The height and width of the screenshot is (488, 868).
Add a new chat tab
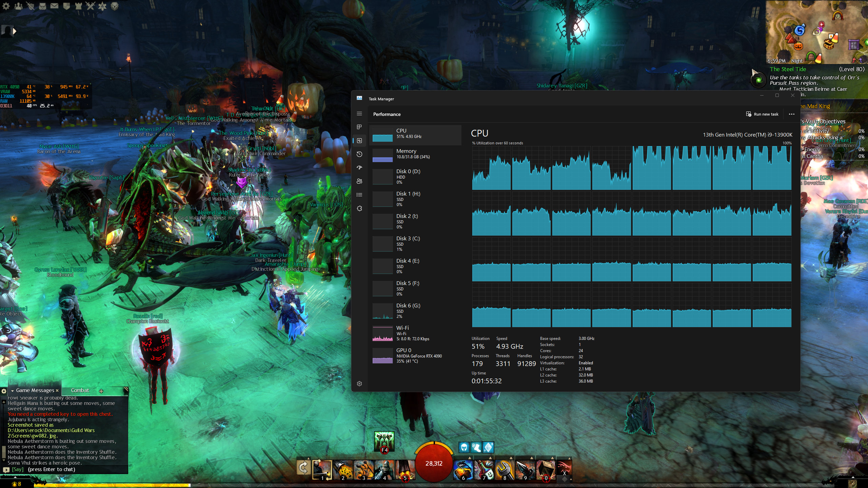coord(101,391)
